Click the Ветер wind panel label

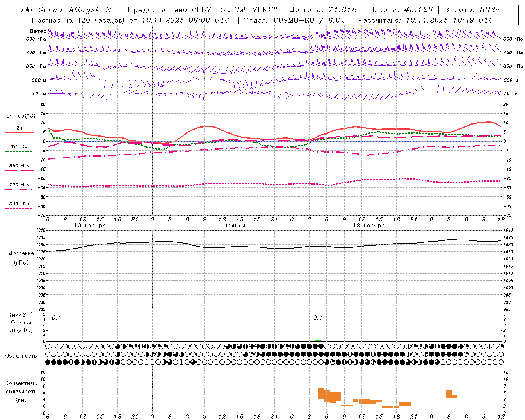[x=38, y=31]
